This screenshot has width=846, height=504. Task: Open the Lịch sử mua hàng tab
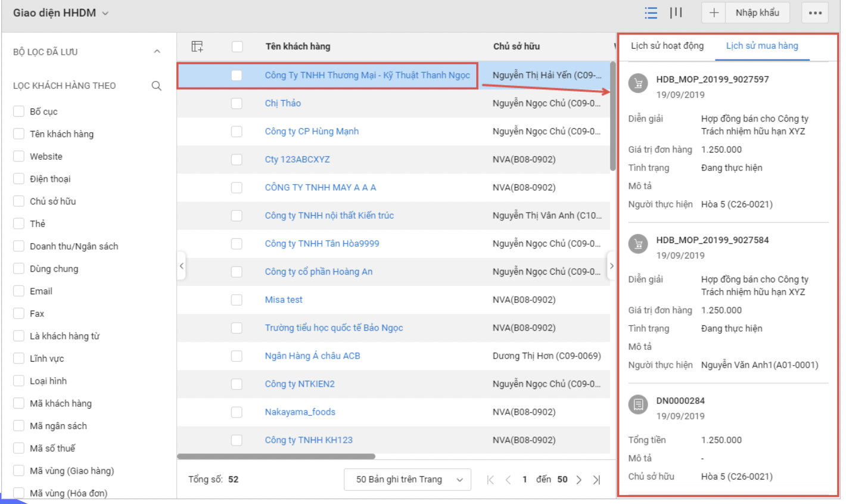click(762, 46)
